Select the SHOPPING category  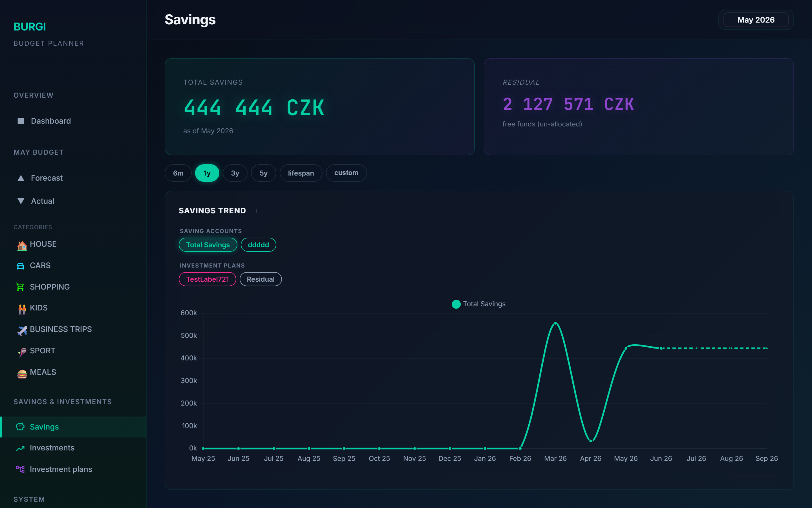pos(73,287)
